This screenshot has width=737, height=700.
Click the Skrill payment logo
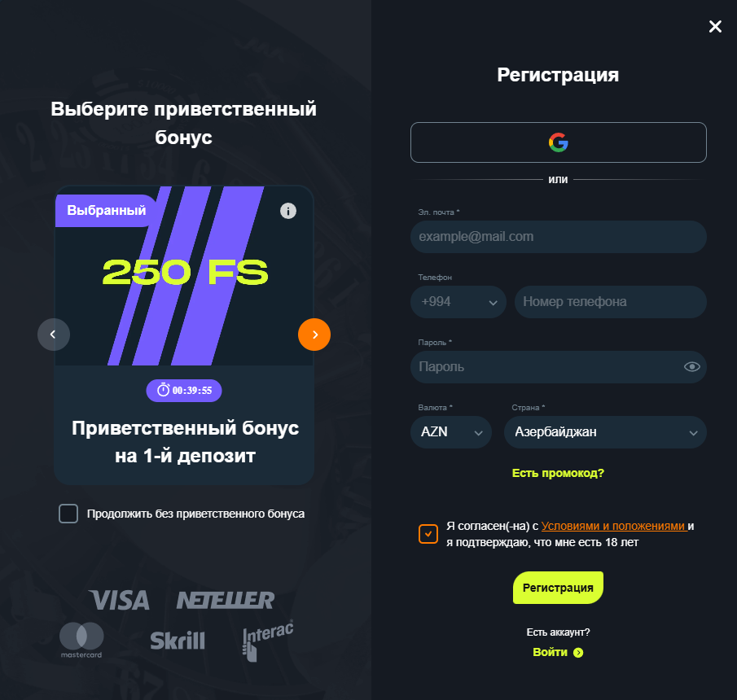[178, 641]
